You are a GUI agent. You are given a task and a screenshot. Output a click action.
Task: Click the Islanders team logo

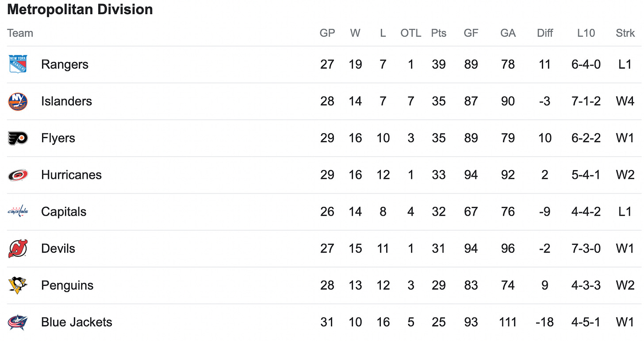tap(18, 101)
